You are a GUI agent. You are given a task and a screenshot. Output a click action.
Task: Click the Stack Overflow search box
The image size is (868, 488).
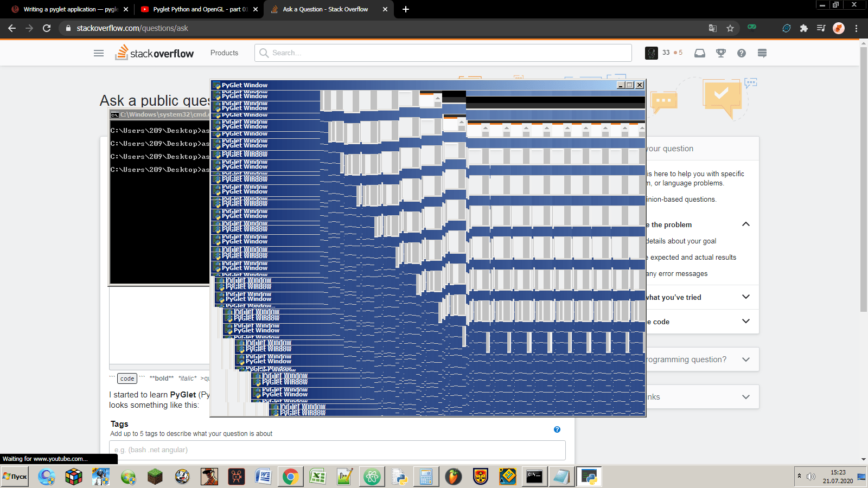click(x=443, y=53)
